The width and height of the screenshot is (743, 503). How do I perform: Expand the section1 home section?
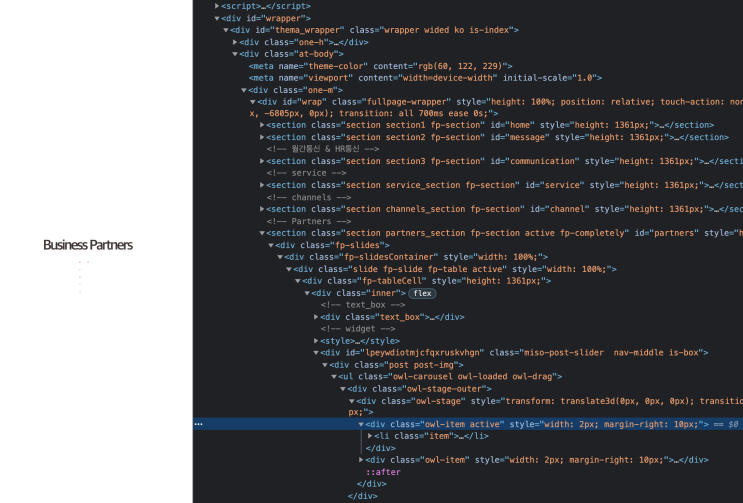coord(262,125)
